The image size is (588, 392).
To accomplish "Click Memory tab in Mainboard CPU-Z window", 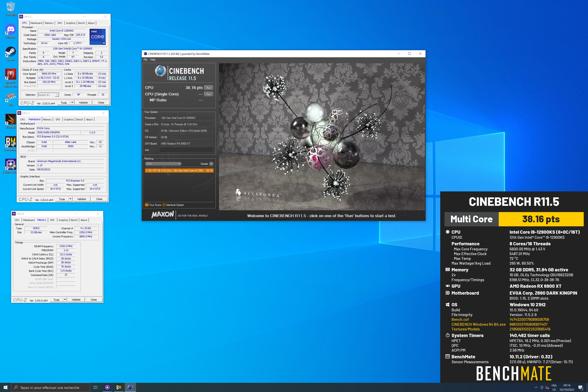I will point(47,119).
